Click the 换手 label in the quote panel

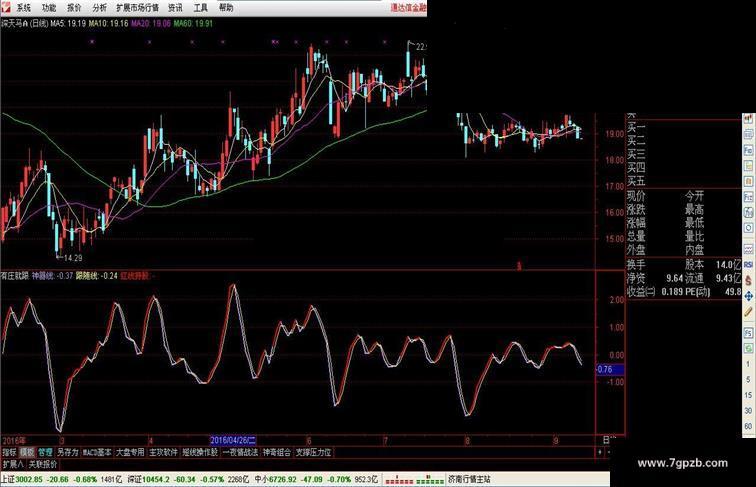(636, 265)
